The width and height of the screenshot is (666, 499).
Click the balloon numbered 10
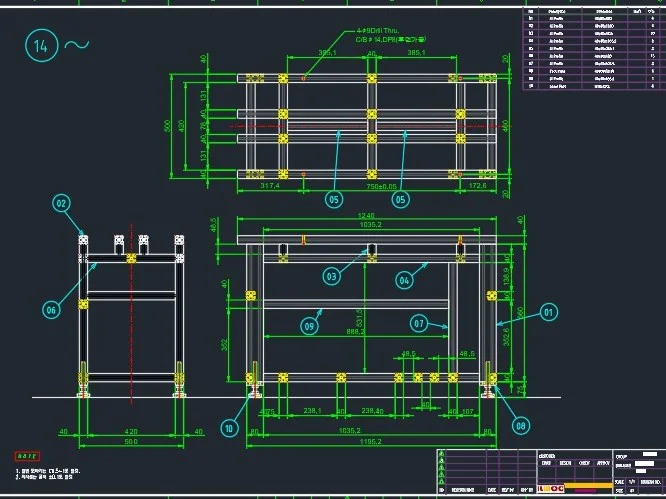coord(229,428)
